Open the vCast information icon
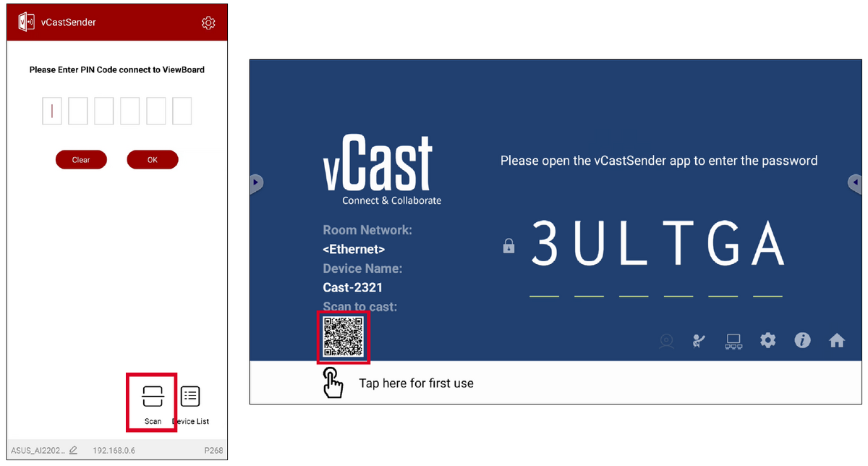 click(x=802, y=340)
